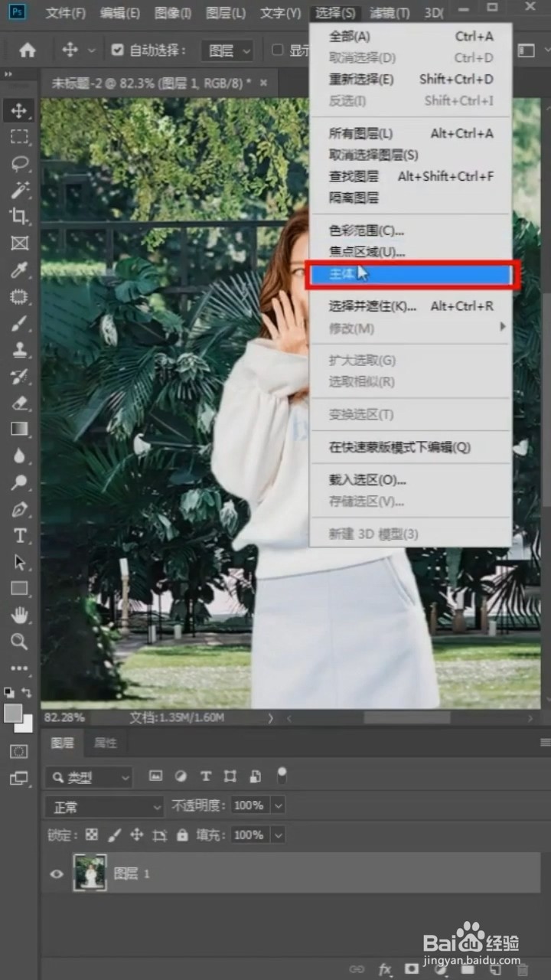Switch to the 属性 panel tab

pyautogui.click(x=106, y=743)
